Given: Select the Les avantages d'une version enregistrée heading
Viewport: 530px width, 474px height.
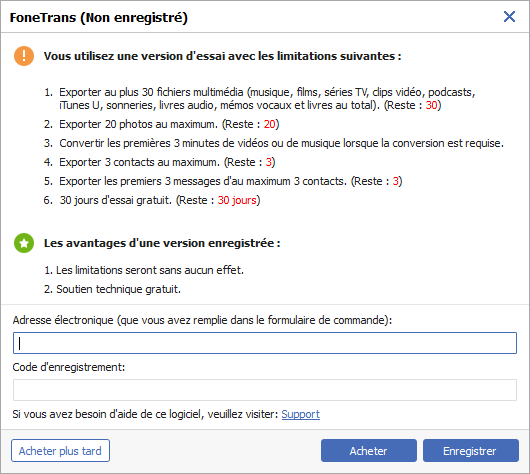Looking at the screenshot, I should tap(162, 243).
